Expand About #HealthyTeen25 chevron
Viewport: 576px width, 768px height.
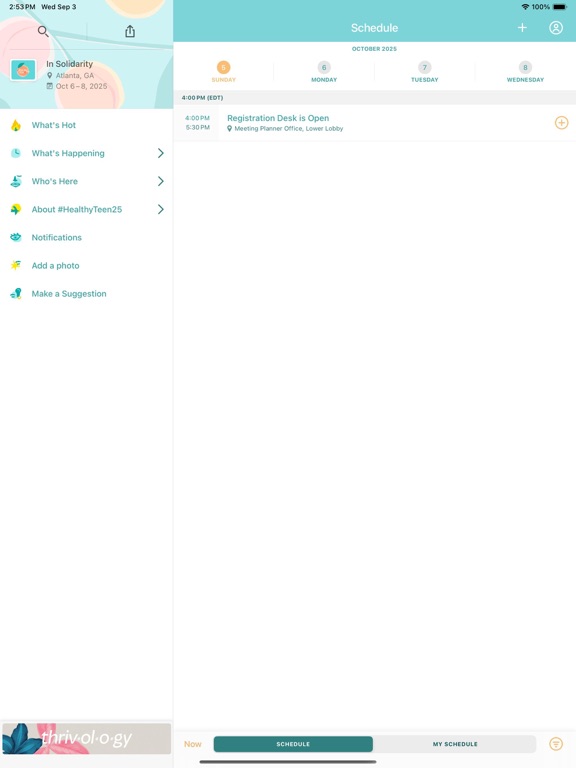pyautogui.click(x=161, y=210)
